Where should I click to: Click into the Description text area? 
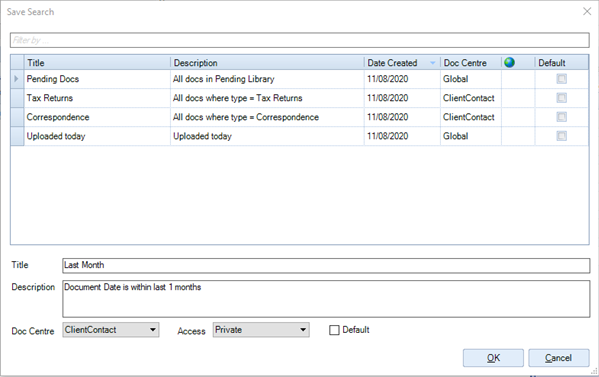326,299
